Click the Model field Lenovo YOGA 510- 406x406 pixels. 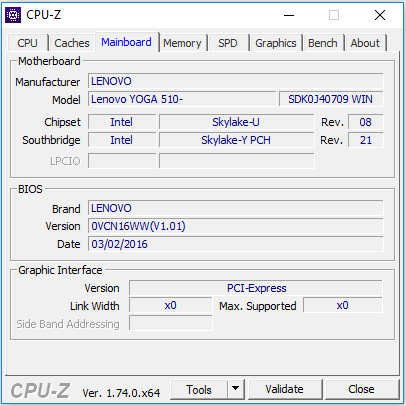(182, 99)
